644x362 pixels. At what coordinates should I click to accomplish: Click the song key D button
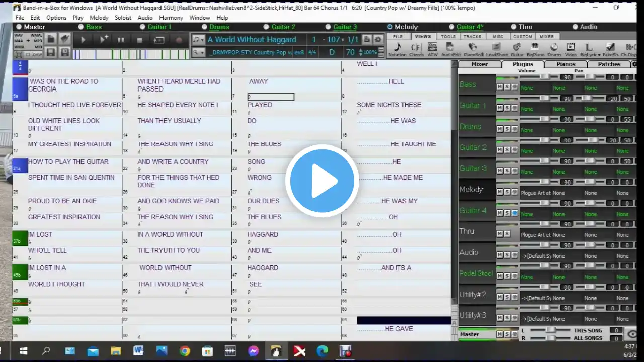pos(332,52)
